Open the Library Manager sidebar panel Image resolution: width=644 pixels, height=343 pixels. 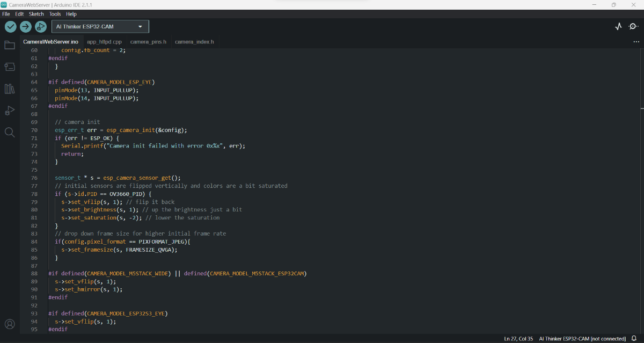click(10, 89)
